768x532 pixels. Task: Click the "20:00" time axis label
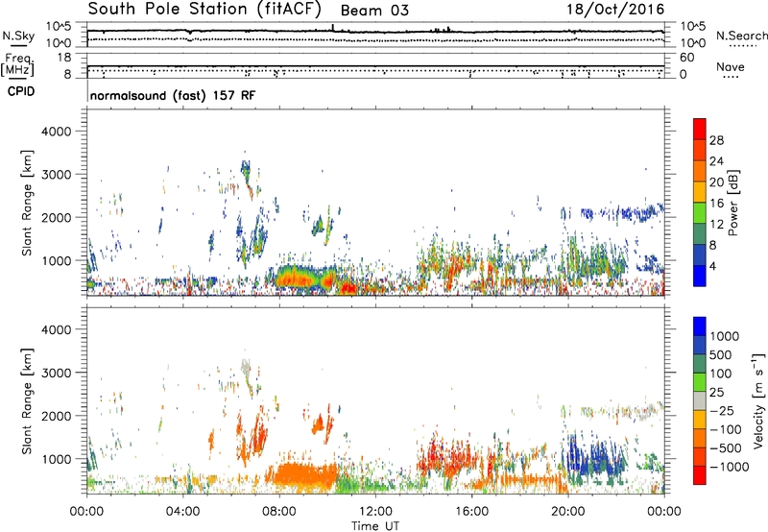click(x=568, y=512)
